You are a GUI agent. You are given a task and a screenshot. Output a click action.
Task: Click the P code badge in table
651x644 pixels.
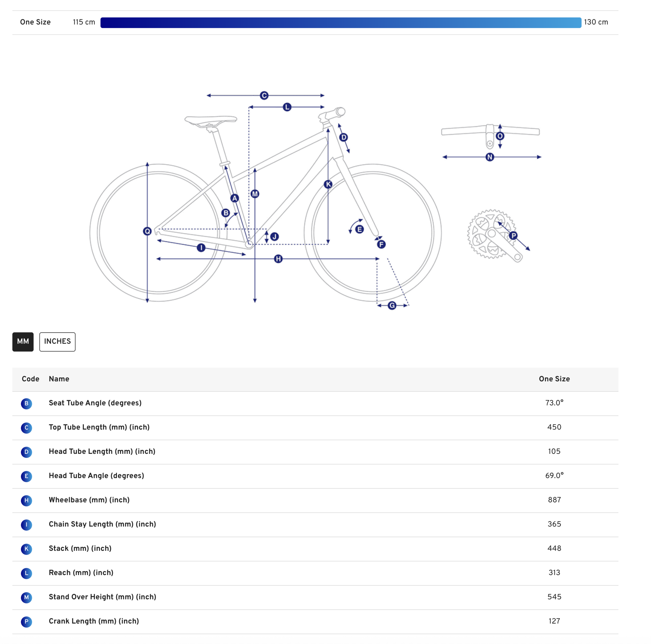[26, 622]
